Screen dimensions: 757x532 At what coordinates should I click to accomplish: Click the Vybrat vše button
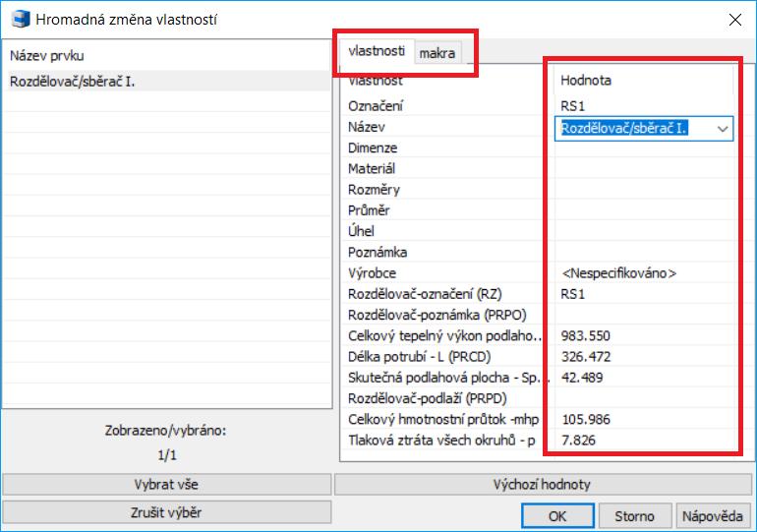click(x=166, y=485)
